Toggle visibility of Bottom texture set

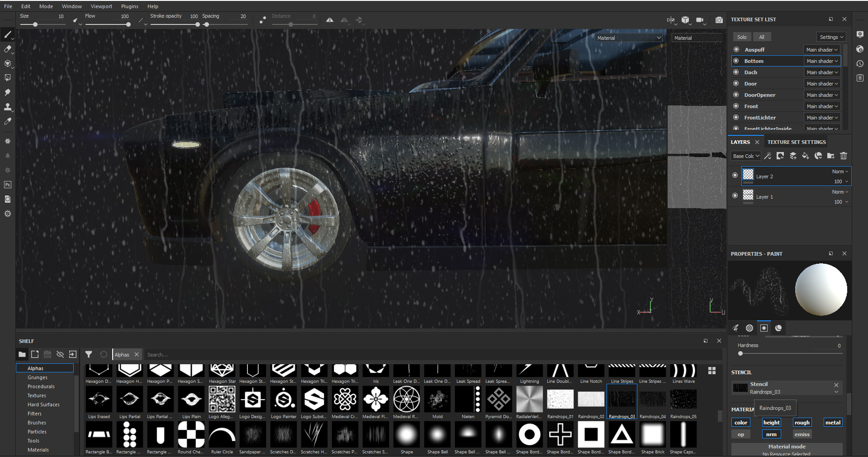point(736,61)
